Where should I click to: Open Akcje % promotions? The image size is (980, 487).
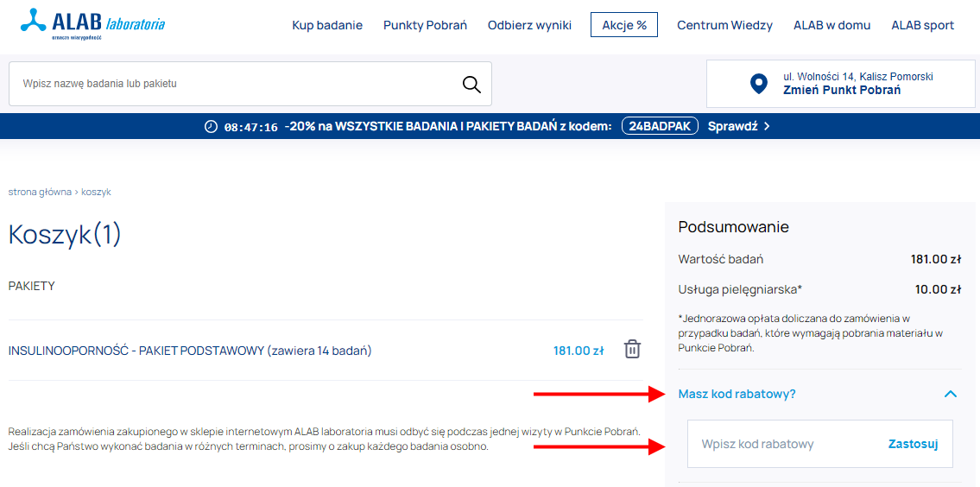click(x=623, y=26)
